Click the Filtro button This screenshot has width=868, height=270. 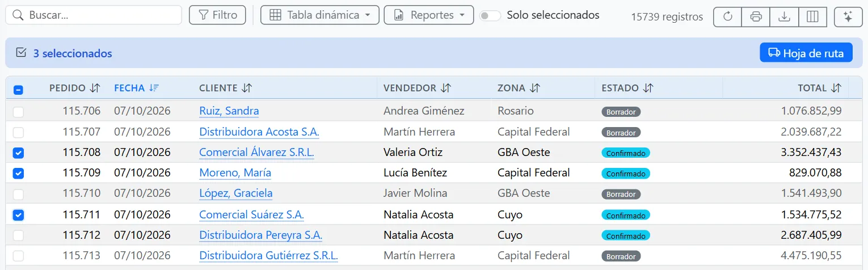(217, 15)
